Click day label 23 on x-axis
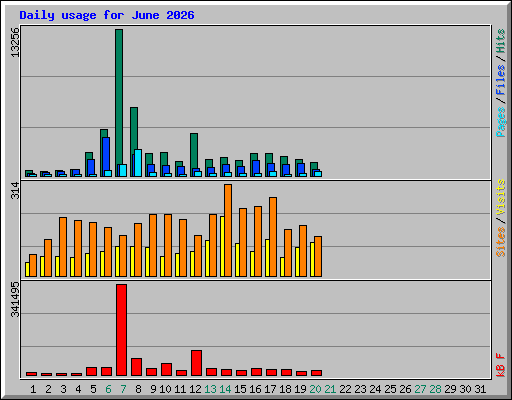Image resolution: width=512 pixels, height=400 pixels. [x=360, y=389]
